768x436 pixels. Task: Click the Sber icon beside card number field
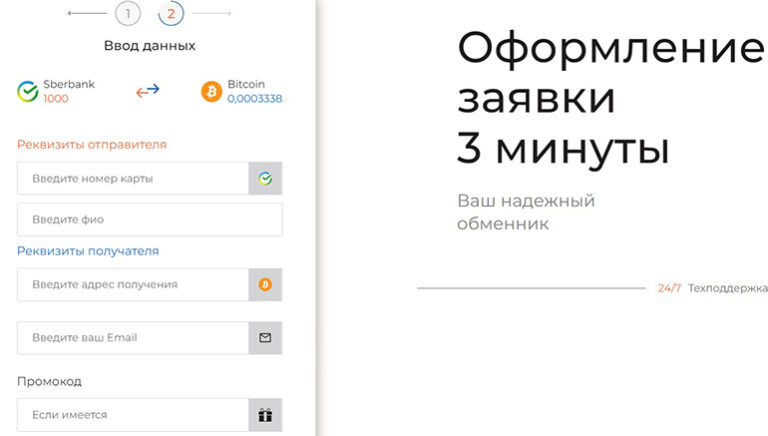[265, 179]
